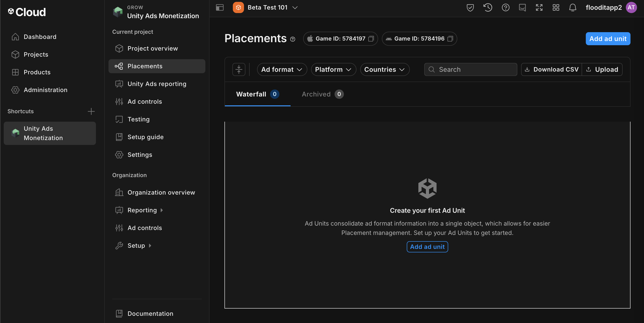Open the notifications bell

coord(573,7)
